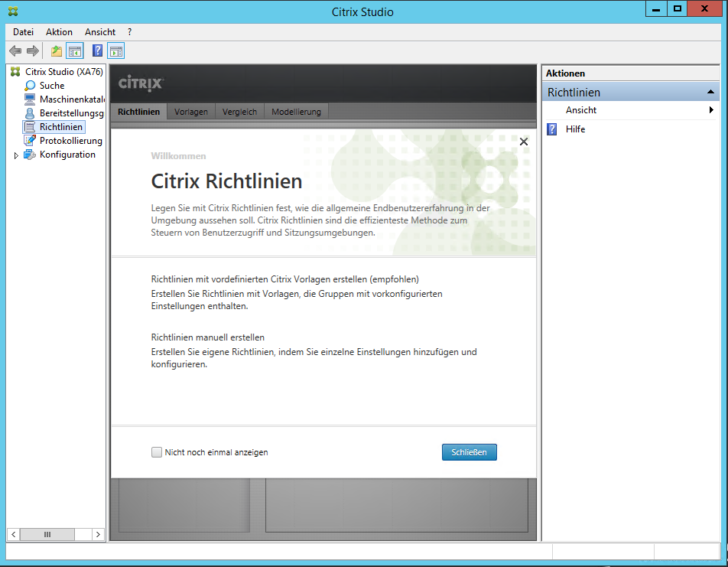Close the welcome panel with X
Image resolution: width=728 pixels, height=567 pixels.
pyautogui.click(x=524, y=142)
